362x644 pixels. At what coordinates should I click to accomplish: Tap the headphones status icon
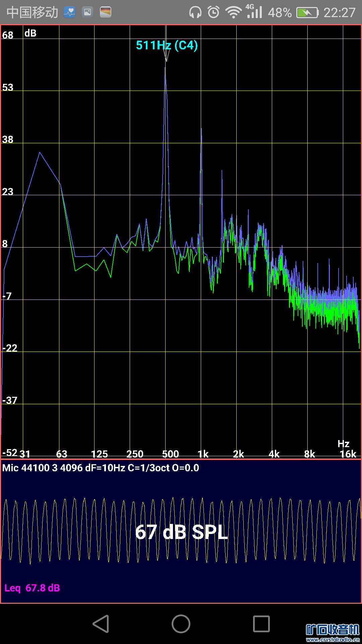click(x=195, y=13)
